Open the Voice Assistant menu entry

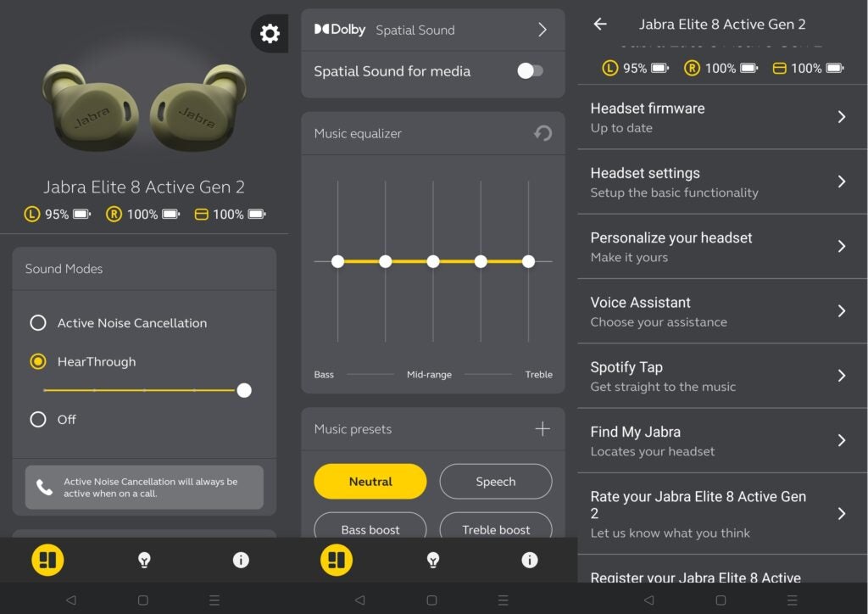click(722, 312)
